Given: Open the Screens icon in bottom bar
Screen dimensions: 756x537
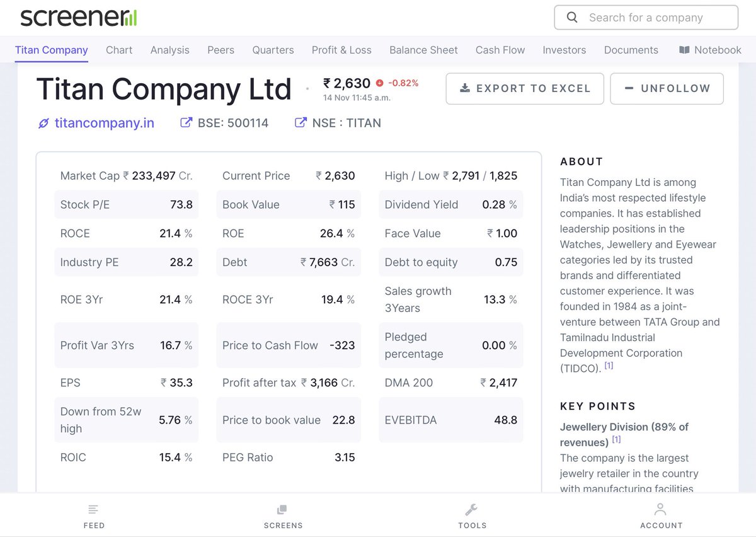Looking at the screenshot, I should coord(283,509).
